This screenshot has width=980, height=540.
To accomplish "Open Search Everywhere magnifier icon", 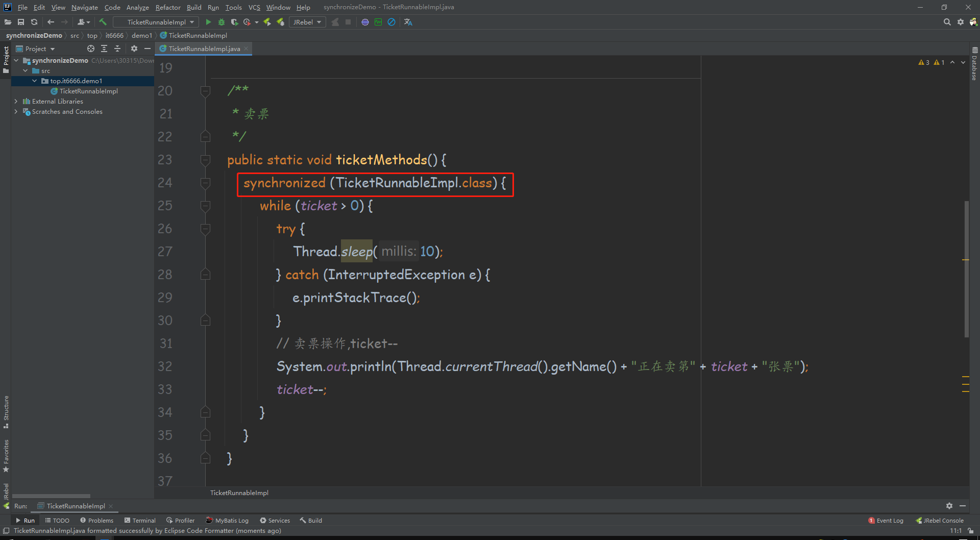I will click(x=947, y=22).
